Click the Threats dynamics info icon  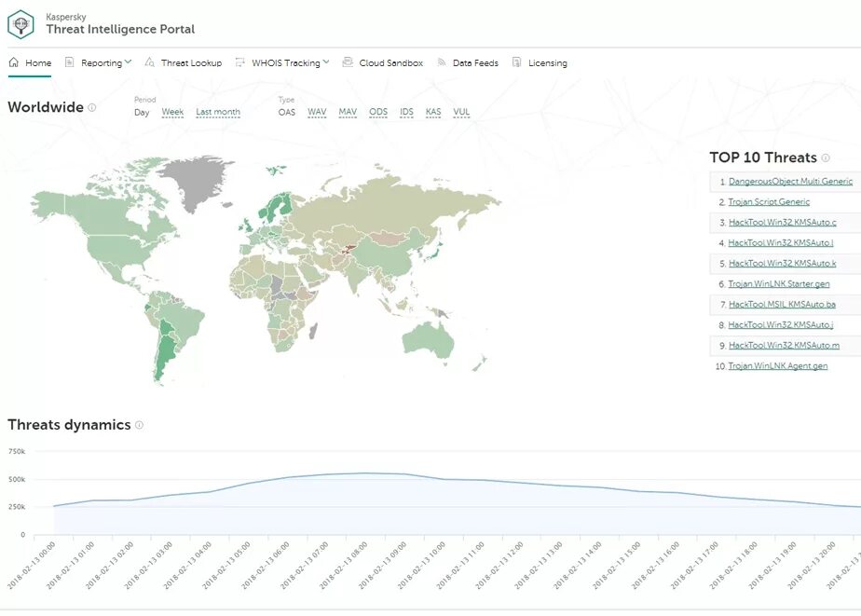tap(141, 424)
